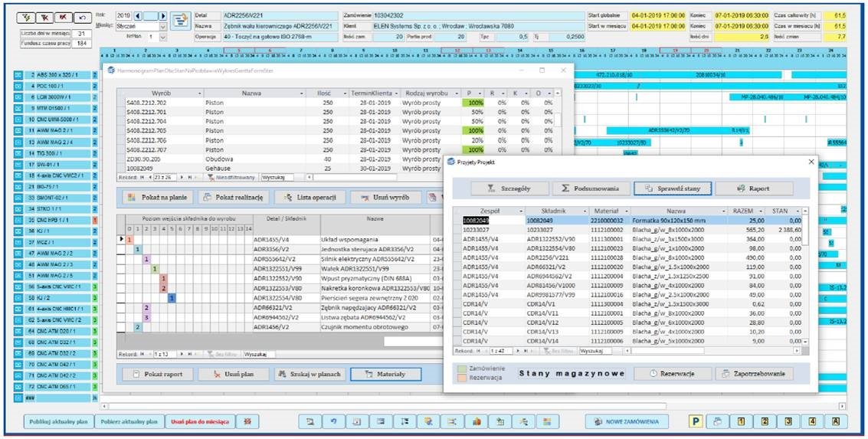
Task: Toggle the yellow P button in the bottom bar
Action: (x=696, y=421)
